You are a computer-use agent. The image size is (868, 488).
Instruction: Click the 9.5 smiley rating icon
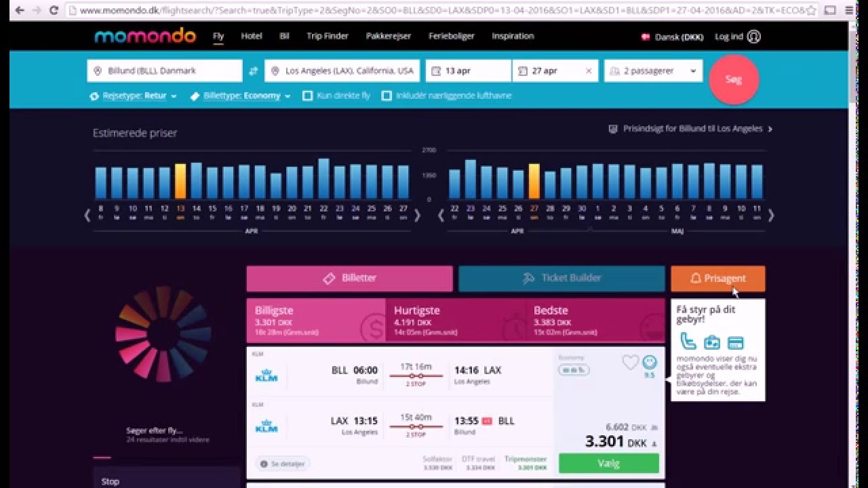point(650,362)
